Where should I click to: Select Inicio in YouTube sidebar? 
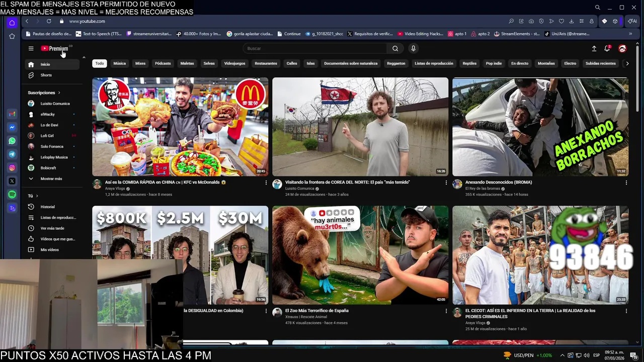52,64
